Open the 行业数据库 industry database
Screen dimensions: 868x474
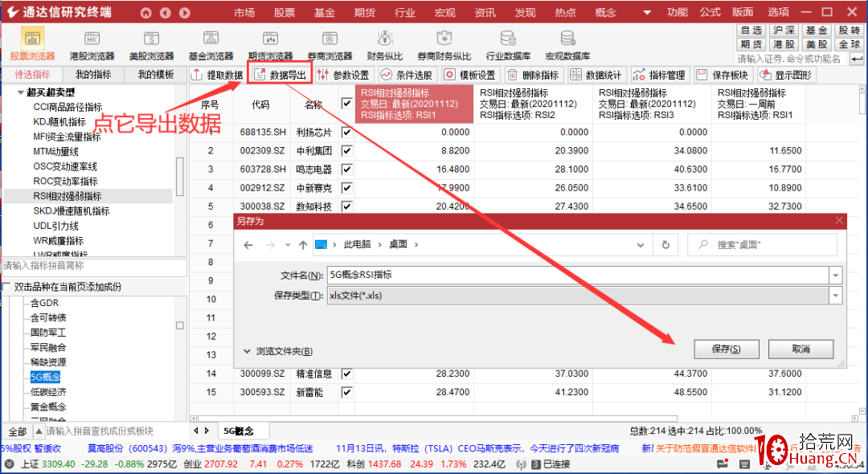pyautogui.click(x=508, y=45)
